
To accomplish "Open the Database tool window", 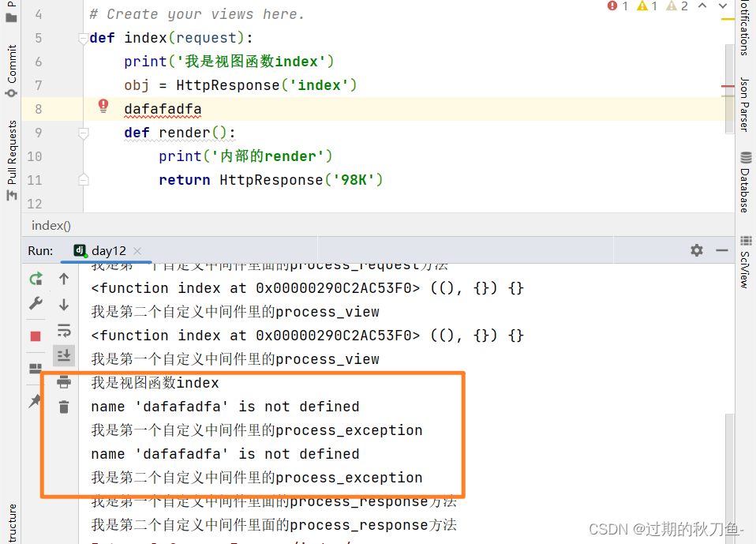I will pyautogui.click(x=744, y=182).
